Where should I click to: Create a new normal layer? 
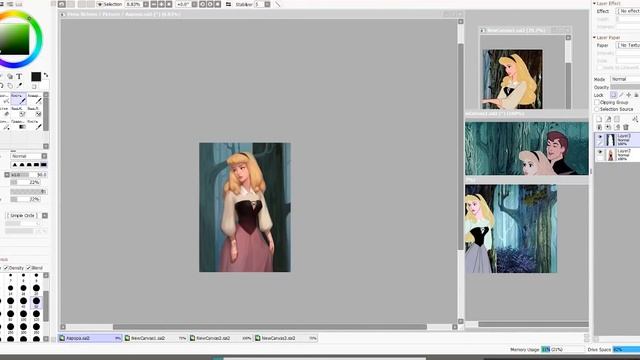point(599,119)
